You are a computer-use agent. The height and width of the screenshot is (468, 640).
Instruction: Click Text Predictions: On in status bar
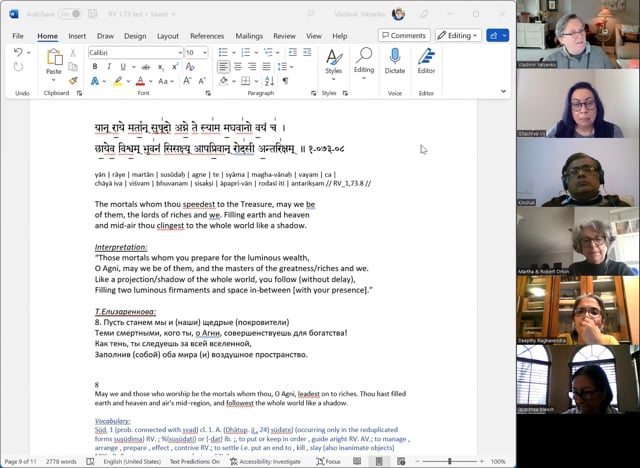coord(195,461)
